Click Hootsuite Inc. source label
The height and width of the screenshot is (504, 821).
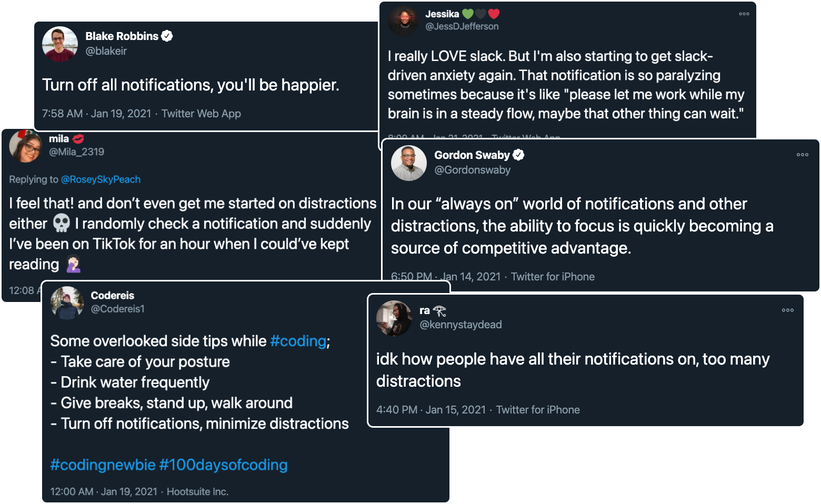coord(197,491)
